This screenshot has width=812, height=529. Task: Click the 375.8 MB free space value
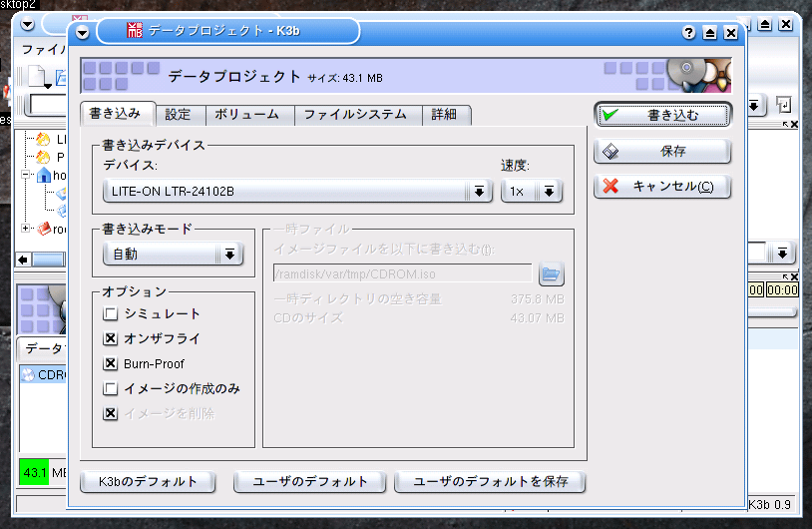pos(537,299)
